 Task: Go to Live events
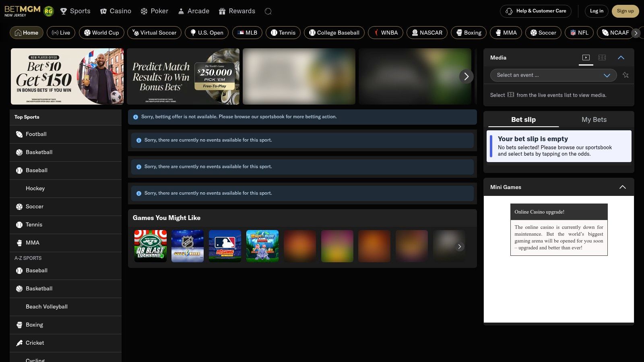point(61,33)
